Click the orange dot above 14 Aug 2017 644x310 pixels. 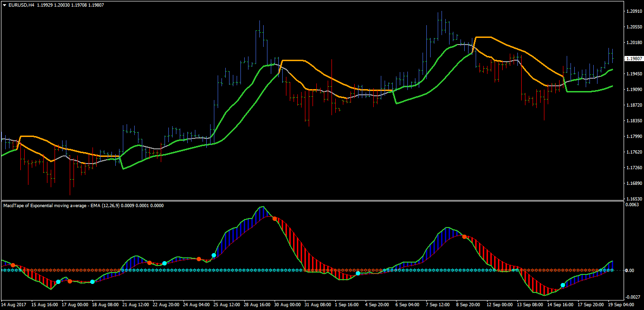pos(13,265)
